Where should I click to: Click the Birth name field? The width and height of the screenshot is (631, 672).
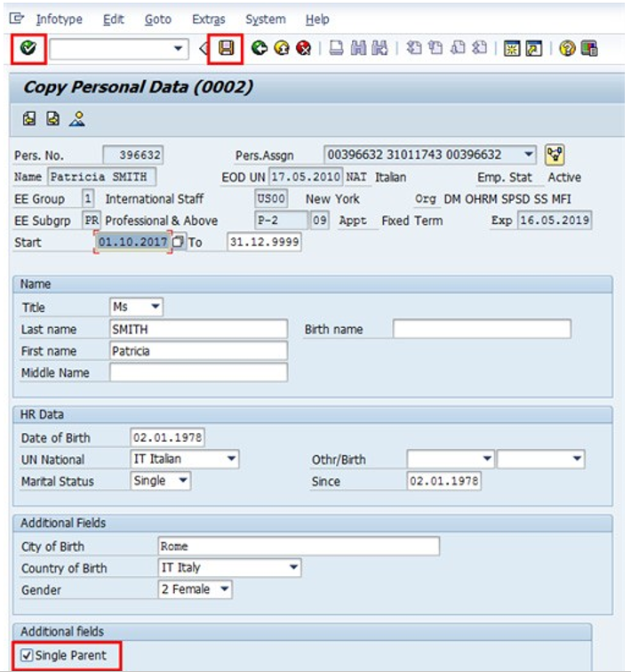pos(482,329)
